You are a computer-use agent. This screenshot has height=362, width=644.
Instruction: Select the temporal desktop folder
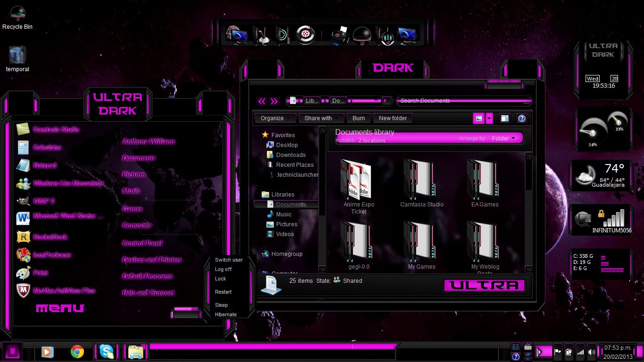point(17,59)
